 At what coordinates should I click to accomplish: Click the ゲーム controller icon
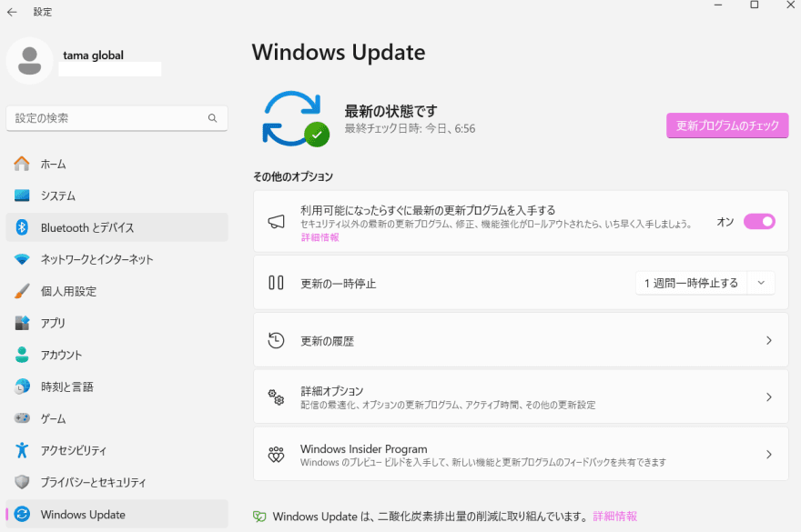click(23, 418)
